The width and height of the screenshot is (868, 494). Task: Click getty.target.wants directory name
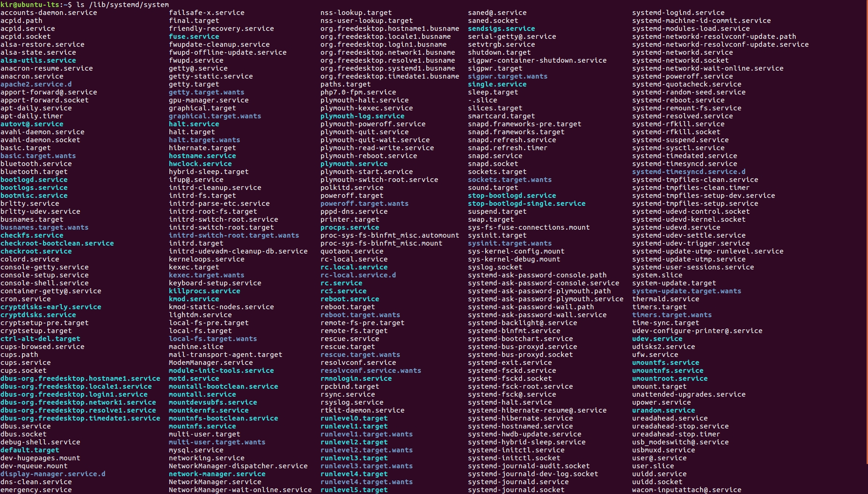(207, 92)
